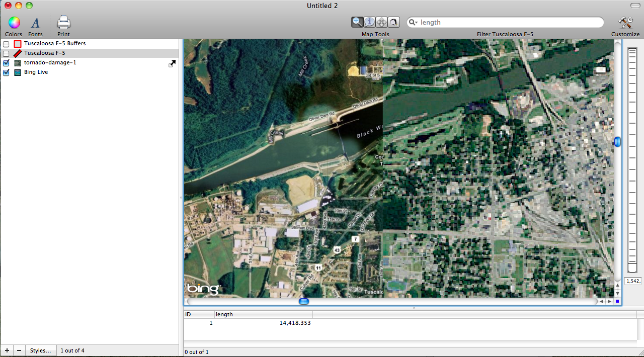
Task: Uncheck the tornado-damage-1 layer
Action: click(6, 62)
